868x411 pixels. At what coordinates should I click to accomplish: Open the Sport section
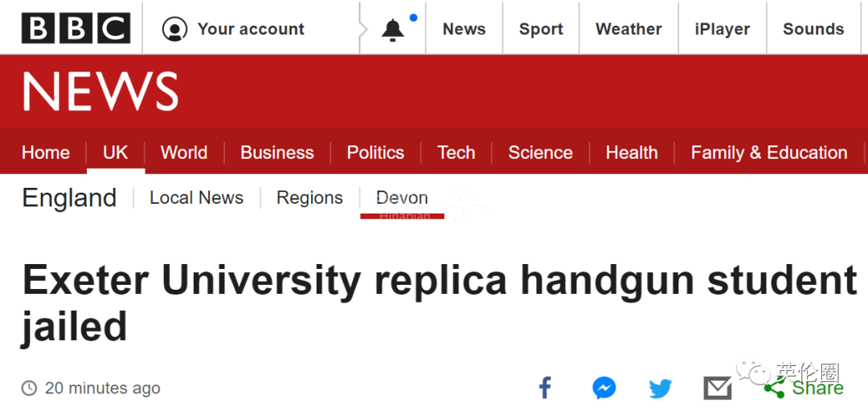[541, 30]
